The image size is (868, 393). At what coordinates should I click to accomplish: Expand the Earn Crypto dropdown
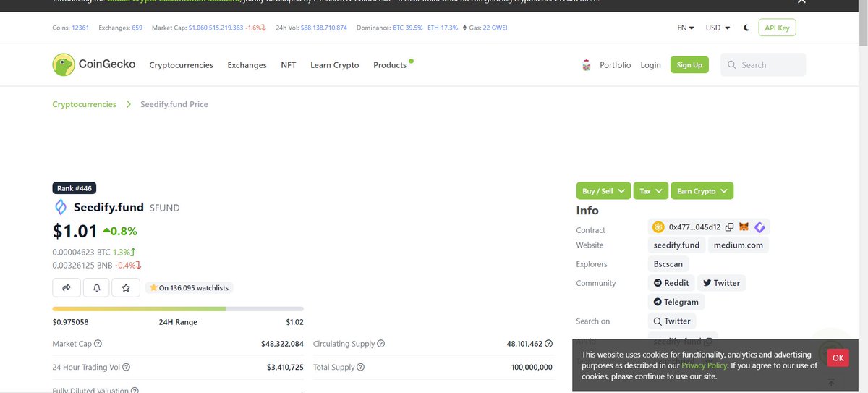click(x=702, y=191)
